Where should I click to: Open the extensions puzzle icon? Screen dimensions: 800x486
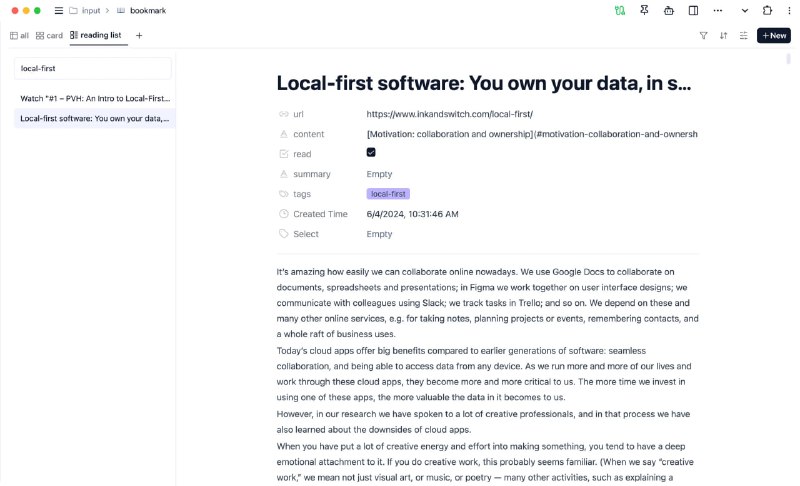coord(767,10)
